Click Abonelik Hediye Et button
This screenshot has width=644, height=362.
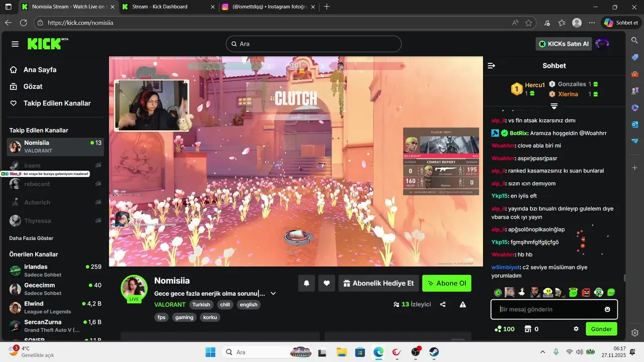(x=378, y=283)
